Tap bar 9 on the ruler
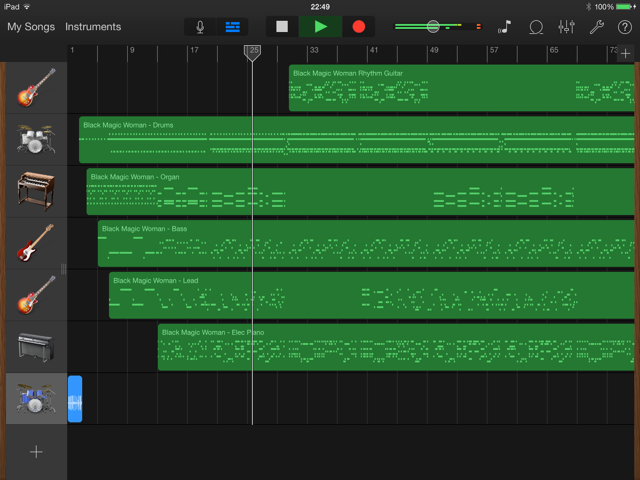The image size is (640, 480). 132,50
